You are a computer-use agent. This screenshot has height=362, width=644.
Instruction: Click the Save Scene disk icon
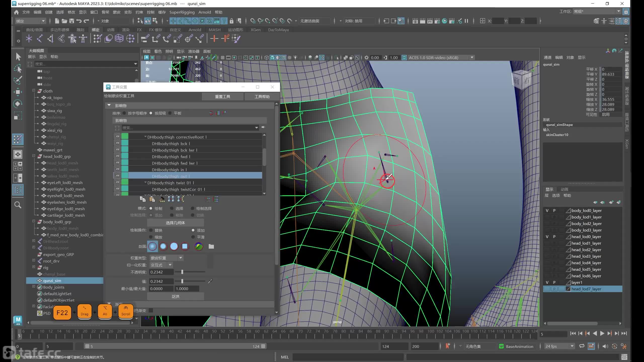click(x=71, y=21)
